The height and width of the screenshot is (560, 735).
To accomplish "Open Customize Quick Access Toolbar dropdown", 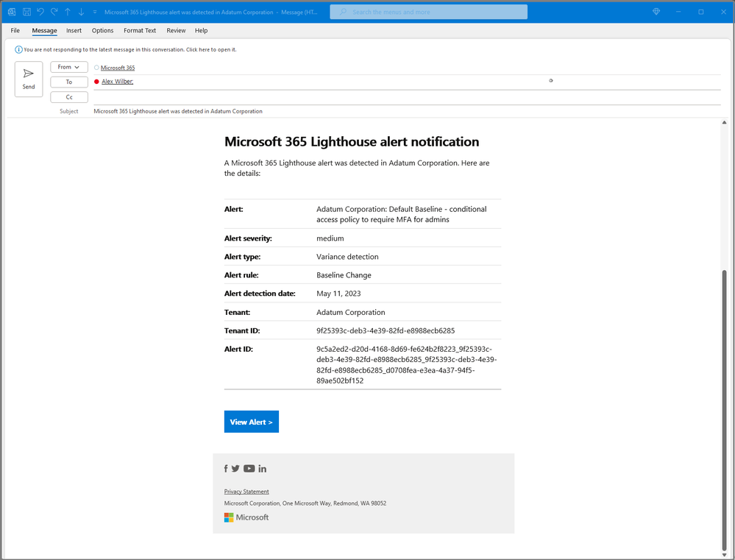I will pyautogui.click(x=95, y=12).
